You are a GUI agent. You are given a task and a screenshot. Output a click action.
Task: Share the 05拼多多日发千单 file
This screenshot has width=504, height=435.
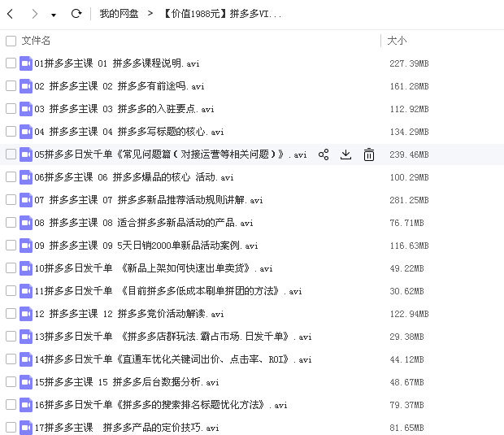pos(324,154)
